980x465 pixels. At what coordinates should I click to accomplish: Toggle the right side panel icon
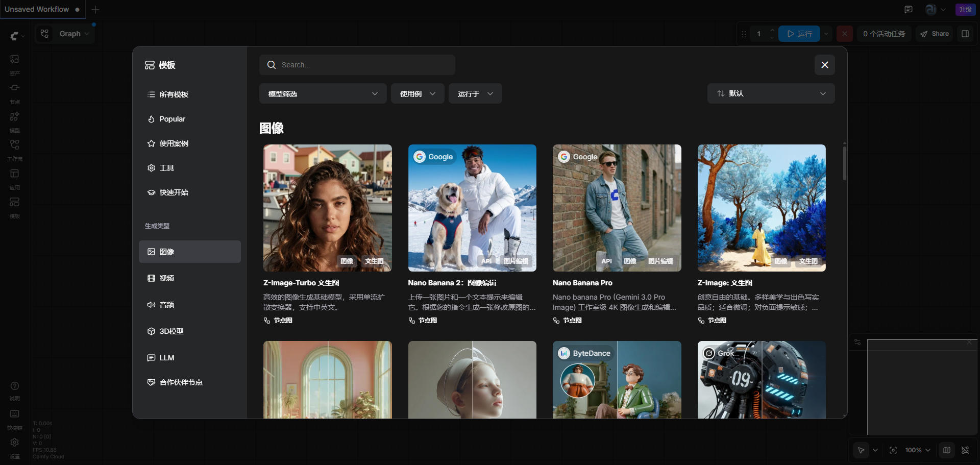(965, 34)
